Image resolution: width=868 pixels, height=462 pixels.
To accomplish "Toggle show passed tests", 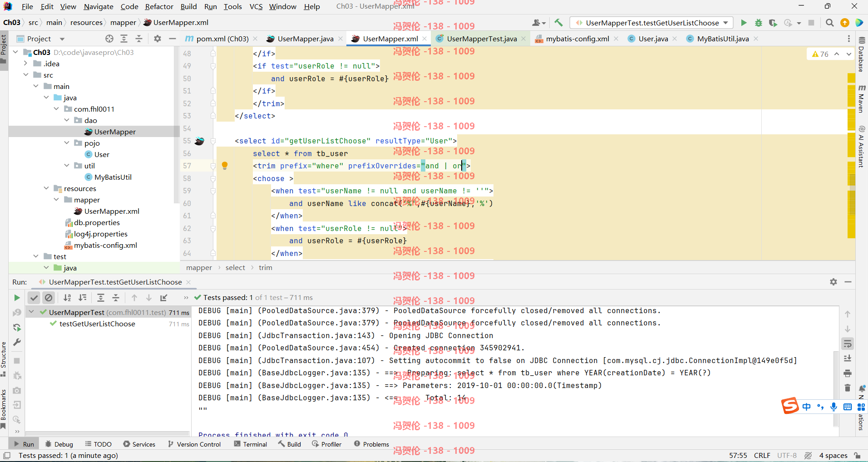I will point(34,298).
